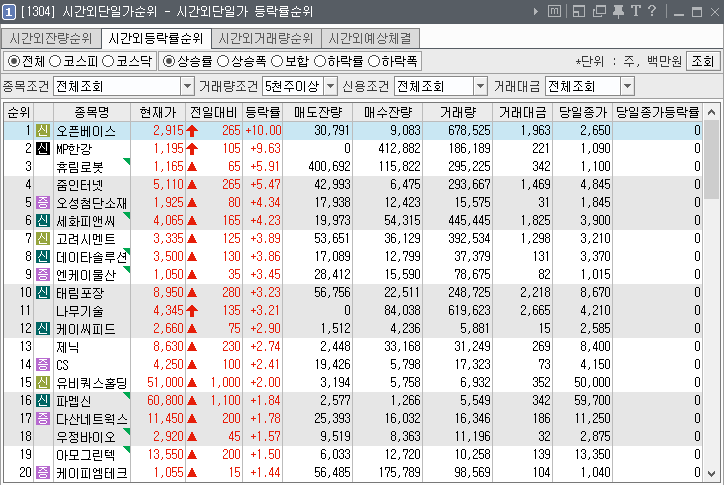Select the 보합 radio button
The height and width of the screenshot is (485, 724).
click(x=277, y=61)
